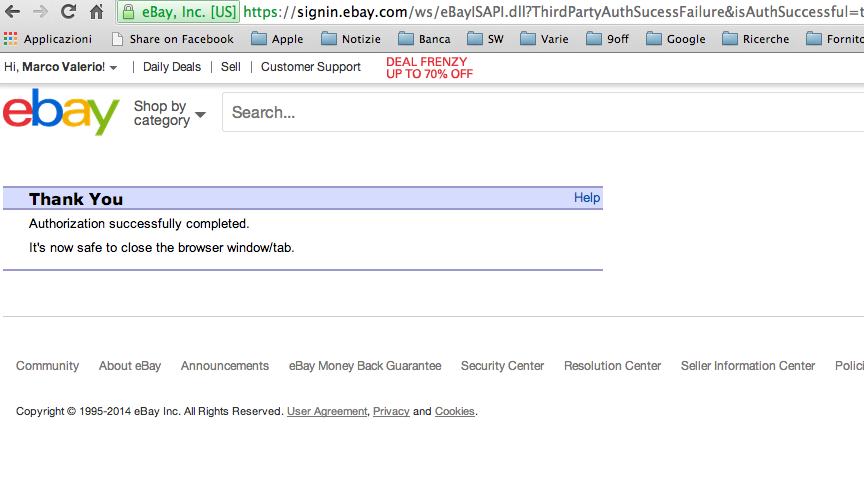Open the Apple bookmarks folder
The width and height of the screenshot is (864, 495).
pos(277,39)
